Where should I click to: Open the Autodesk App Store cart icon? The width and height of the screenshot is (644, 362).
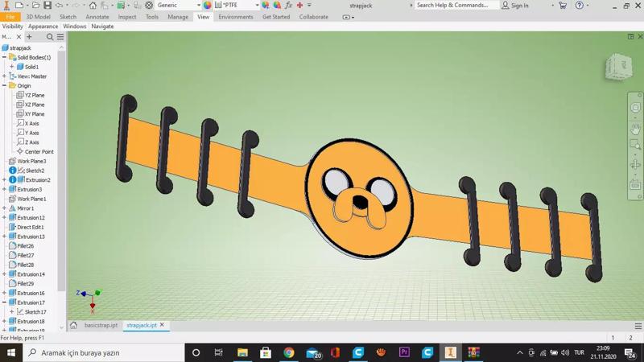pyautogui.click(x=563, y=6)
